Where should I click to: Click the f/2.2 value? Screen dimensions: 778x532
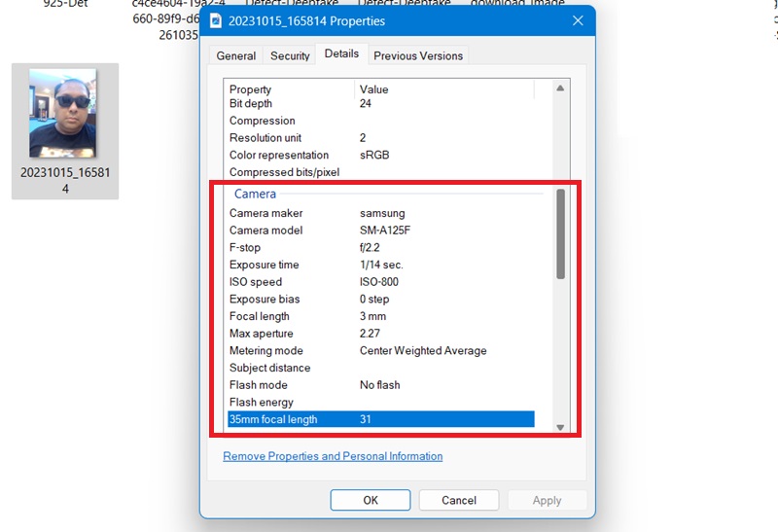370,247
